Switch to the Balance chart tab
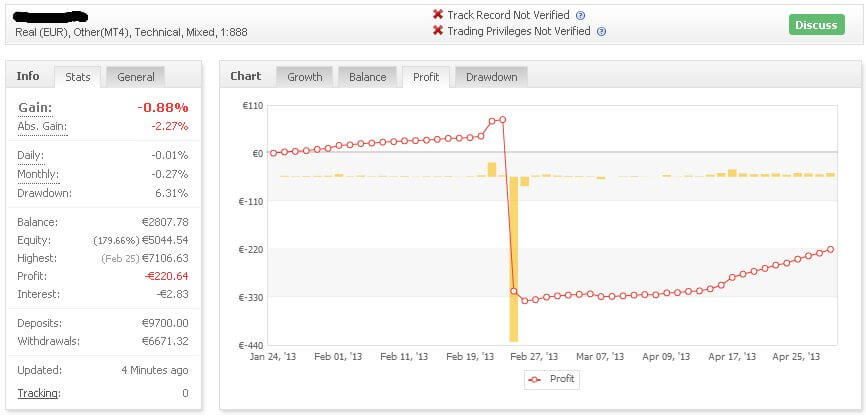 point(367,77)
